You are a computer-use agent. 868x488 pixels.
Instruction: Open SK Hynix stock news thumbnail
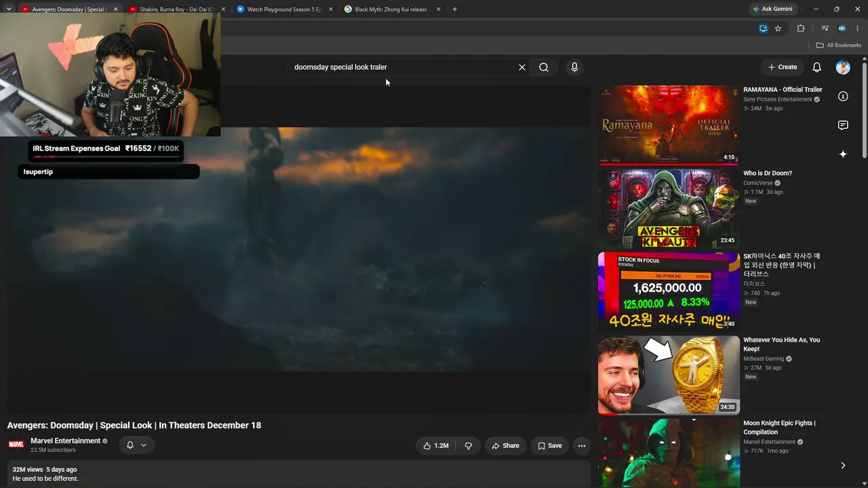(669, 291)
